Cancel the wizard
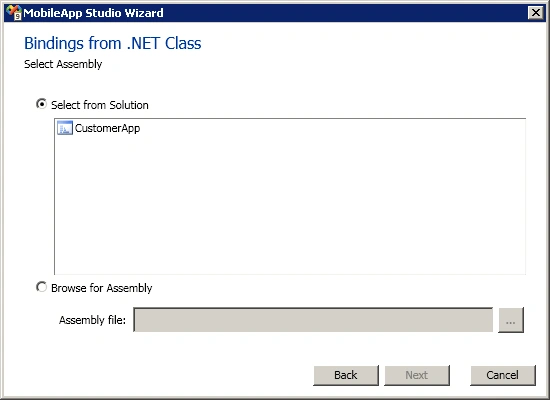 tap(503, 375)
